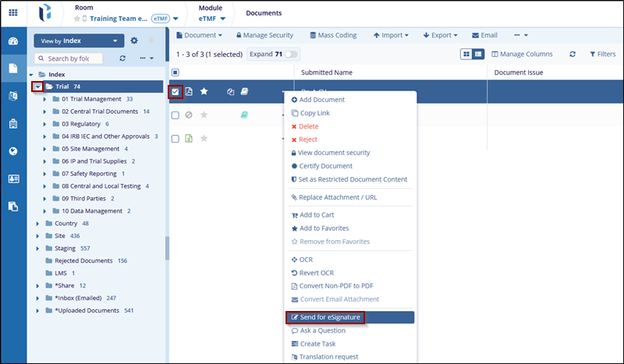Viewport: 624px width, 364px height.
Task: Open the app launcher grid icon
Action: coord(13,12)
